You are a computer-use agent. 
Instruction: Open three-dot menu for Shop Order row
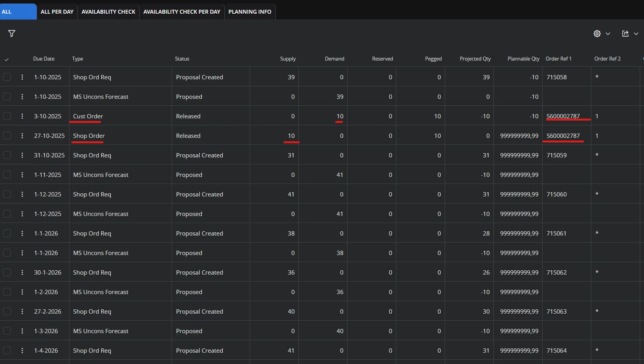(22, 136)
